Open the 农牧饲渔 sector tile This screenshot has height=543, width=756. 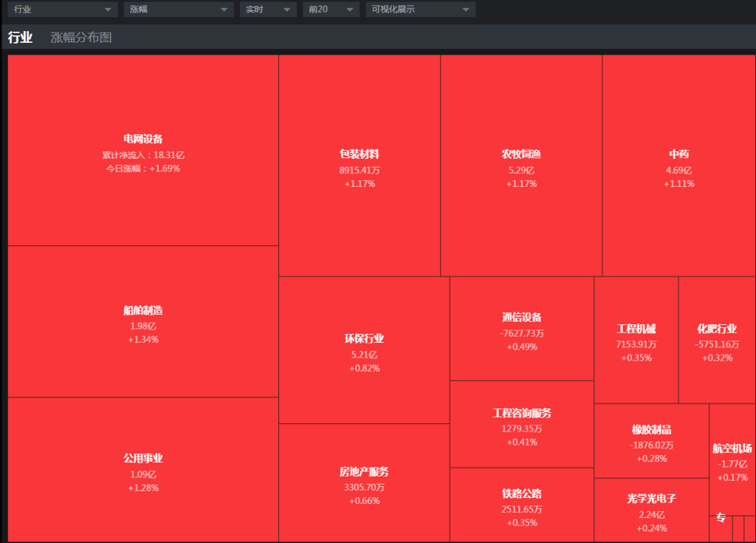point(521,167)
